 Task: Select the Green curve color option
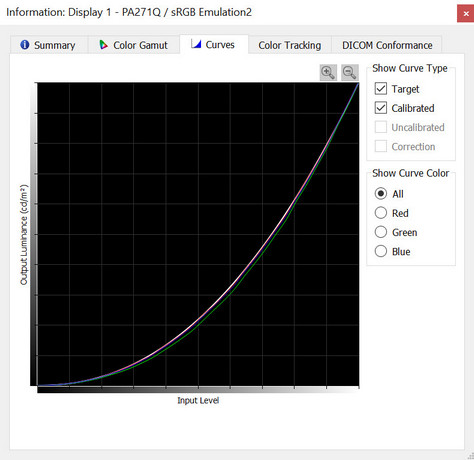click(381, 232)
